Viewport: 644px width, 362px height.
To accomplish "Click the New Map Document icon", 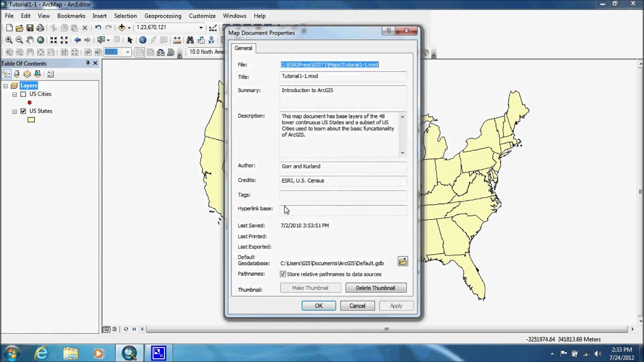I will [9, 28].
